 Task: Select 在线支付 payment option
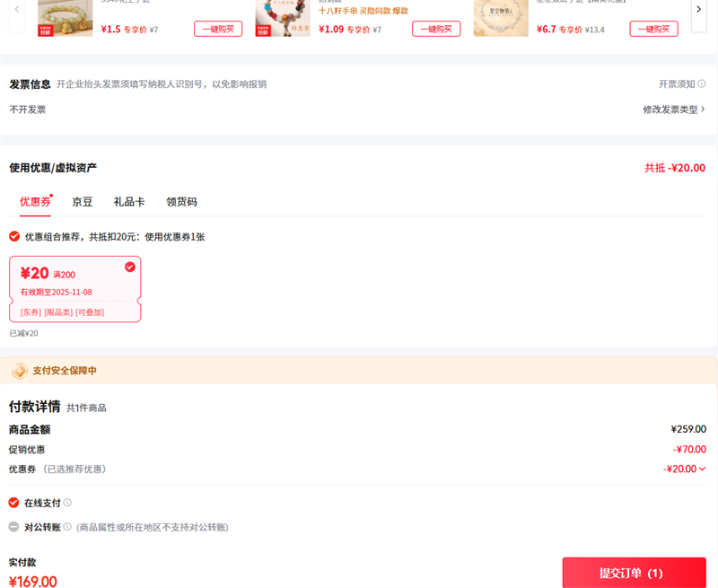[14, 503]
